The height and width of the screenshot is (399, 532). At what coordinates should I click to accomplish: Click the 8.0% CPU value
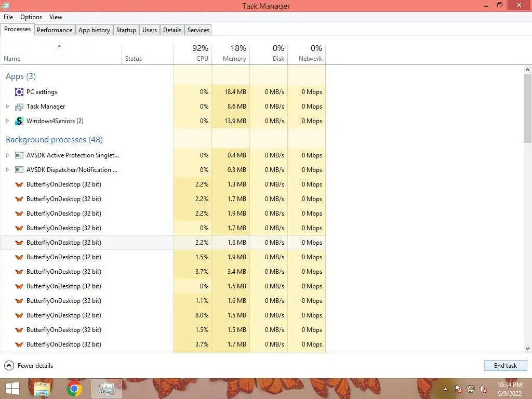202,315
